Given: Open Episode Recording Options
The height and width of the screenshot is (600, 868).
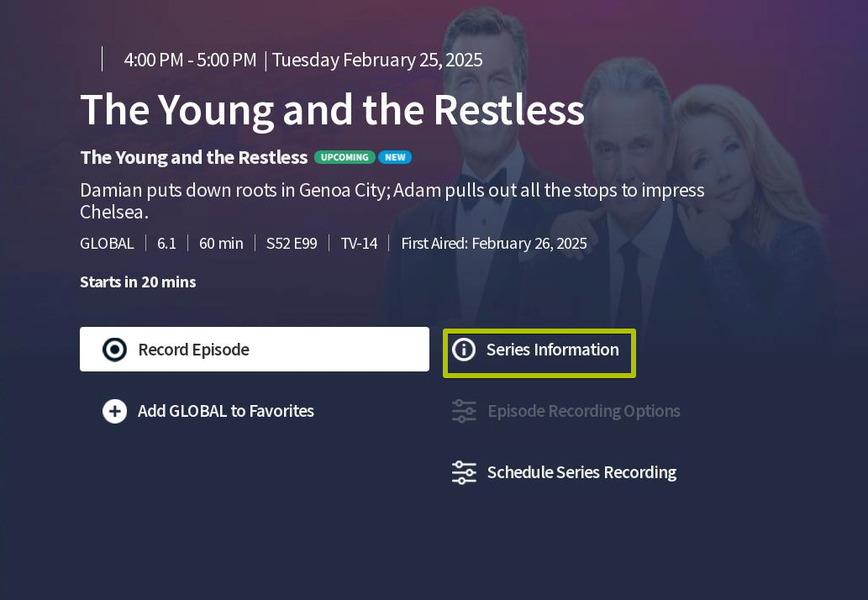Looking at the screenshot, I should tap(566, 411).
